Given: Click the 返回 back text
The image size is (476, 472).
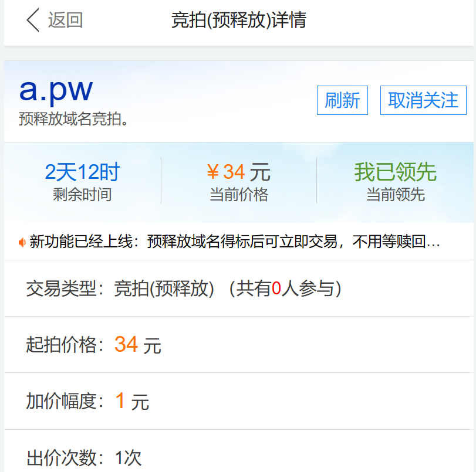Looking at the screenshot, I should 65,21.
